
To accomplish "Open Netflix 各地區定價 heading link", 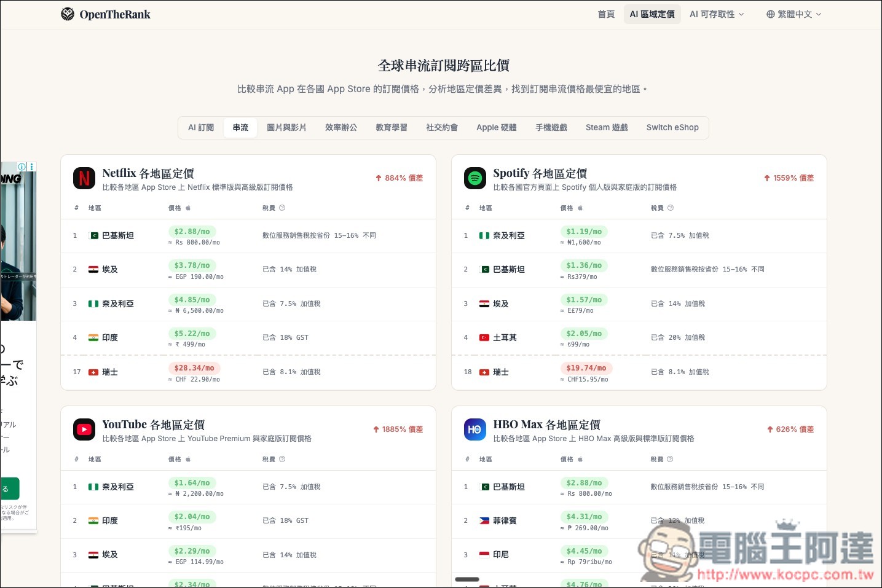I will click(148, 173).
